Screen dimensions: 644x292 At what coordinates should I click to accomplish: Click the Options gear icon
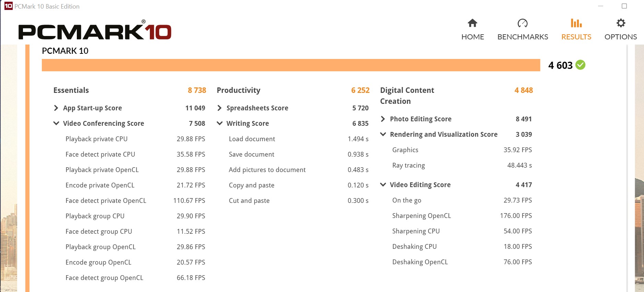click(x=621, y=23)
